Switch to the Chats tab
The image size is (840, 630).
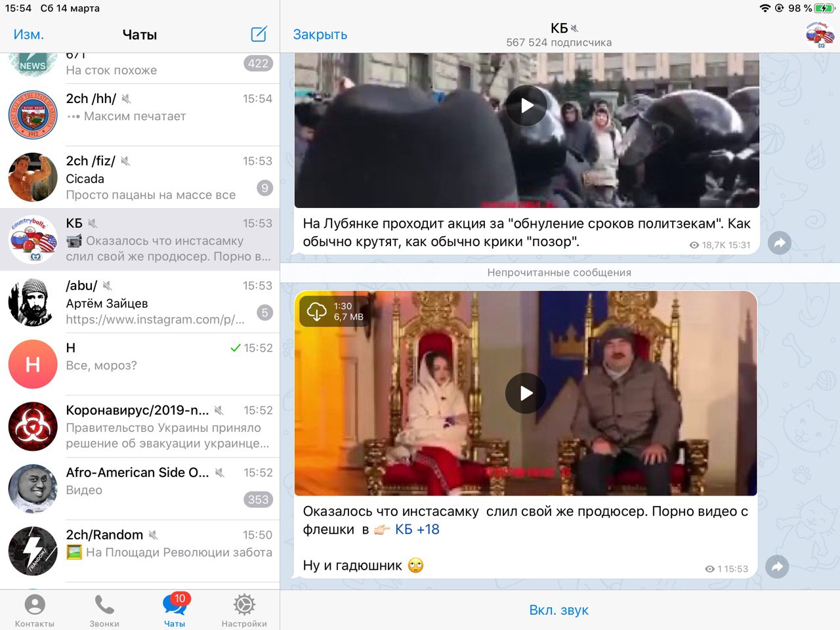click(175, 610)
